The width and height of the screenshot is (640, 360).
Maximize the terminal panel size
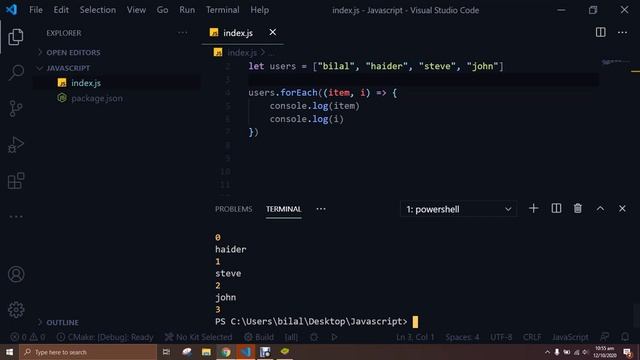pos(600,209)
